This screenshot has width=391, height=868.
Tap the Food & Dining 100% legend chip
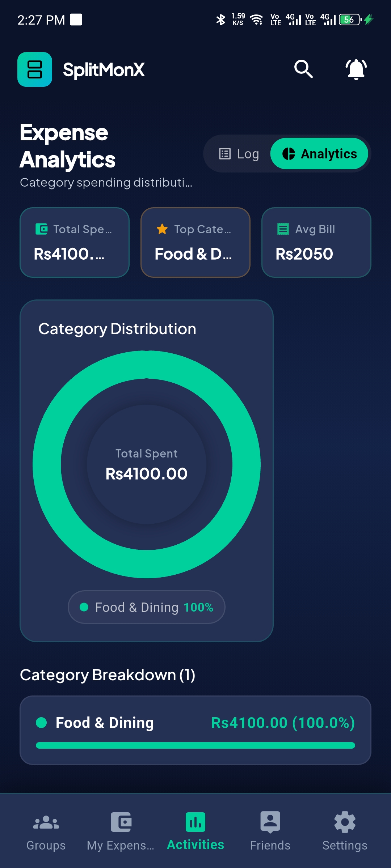[147, 607]
